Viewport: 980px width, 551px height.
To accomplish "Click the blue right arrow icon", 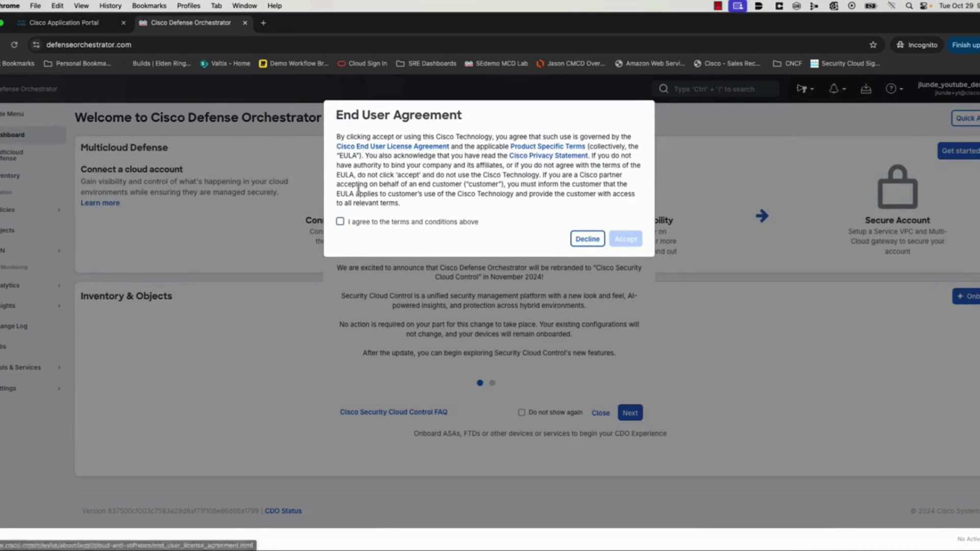I will (x=762, y=216).
